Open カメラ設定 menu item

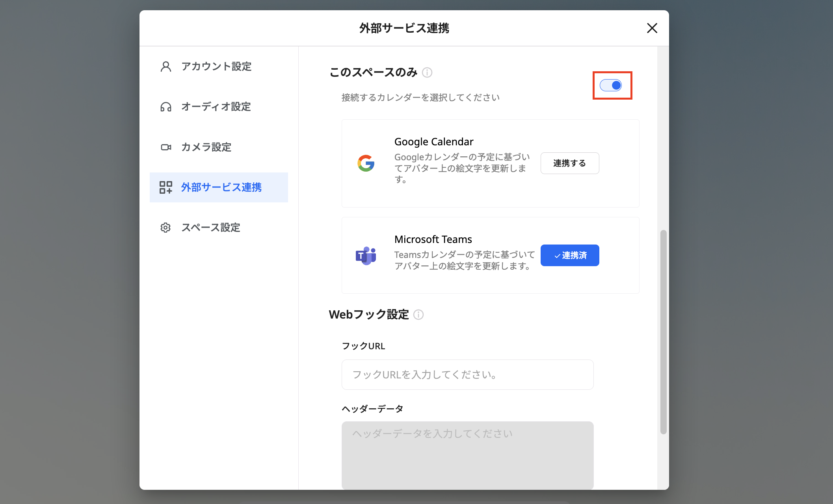coord(219,147)
